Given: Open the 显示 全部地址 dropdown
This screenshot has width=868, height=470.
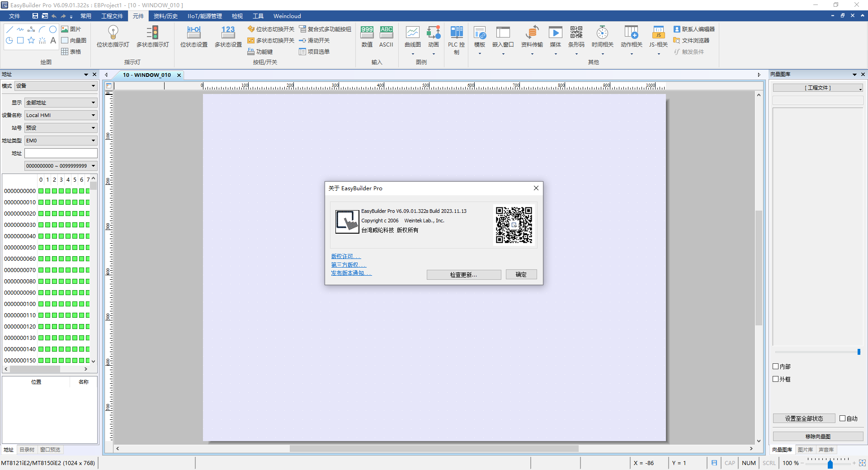Looking at the screenshot, I should (61, 103).
